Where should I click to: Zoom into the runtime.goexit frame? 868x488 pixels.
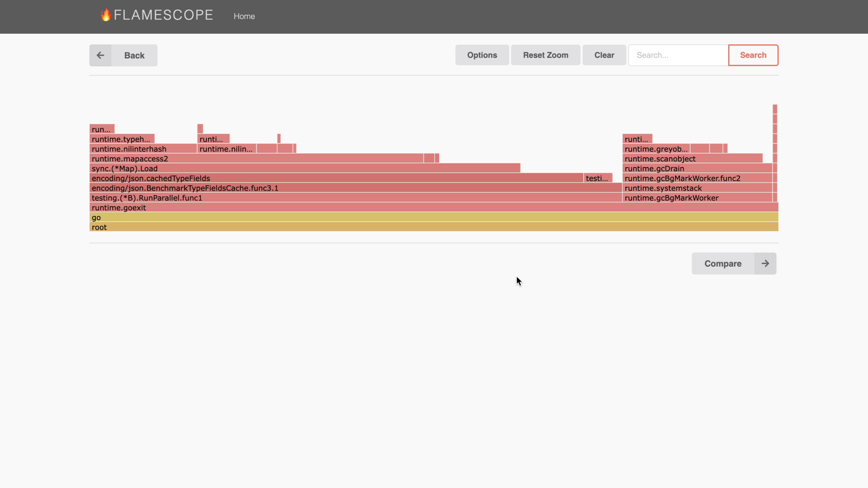click(x=434, y=208)
